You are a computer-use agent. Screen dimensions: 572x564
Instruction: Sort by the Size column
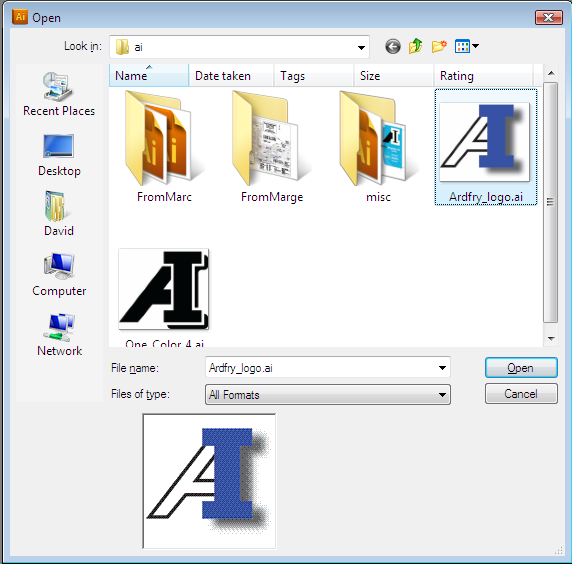coord(393,76)
